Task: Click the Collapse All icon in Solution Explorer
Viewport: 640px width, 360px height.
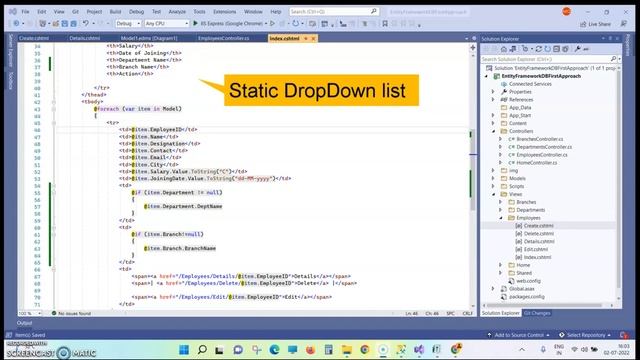Action: pos(556,49)
